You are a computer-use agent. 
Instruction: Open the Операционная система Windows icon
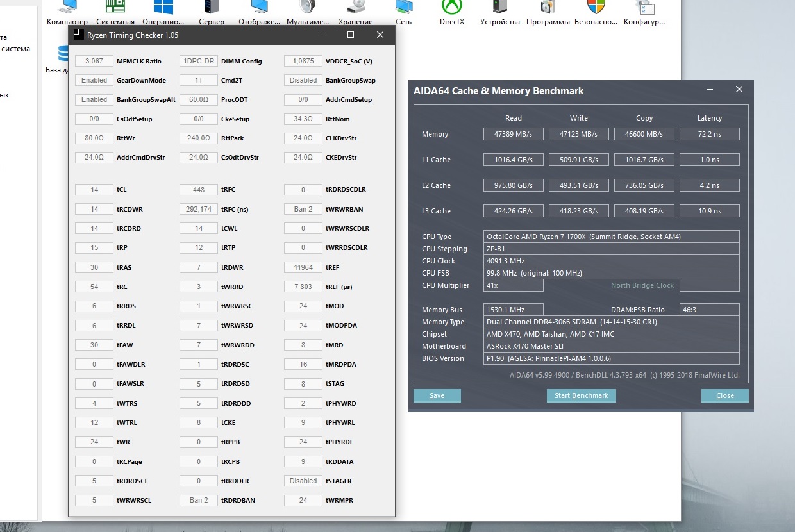click(164, 13)
